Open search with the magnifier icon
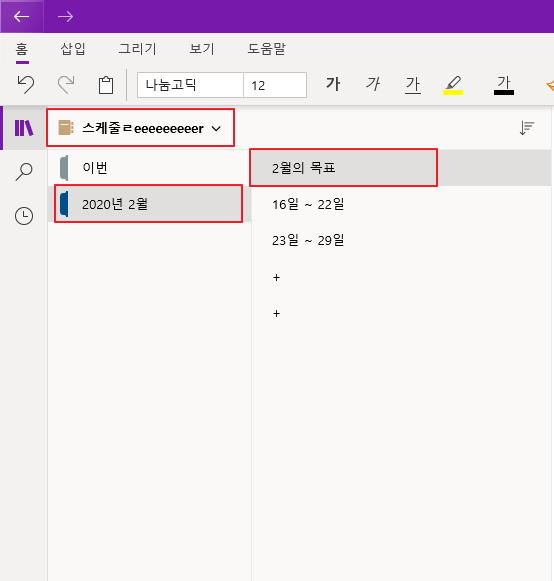The height and width of the screenshot is (581, 554). pos(24,172)
